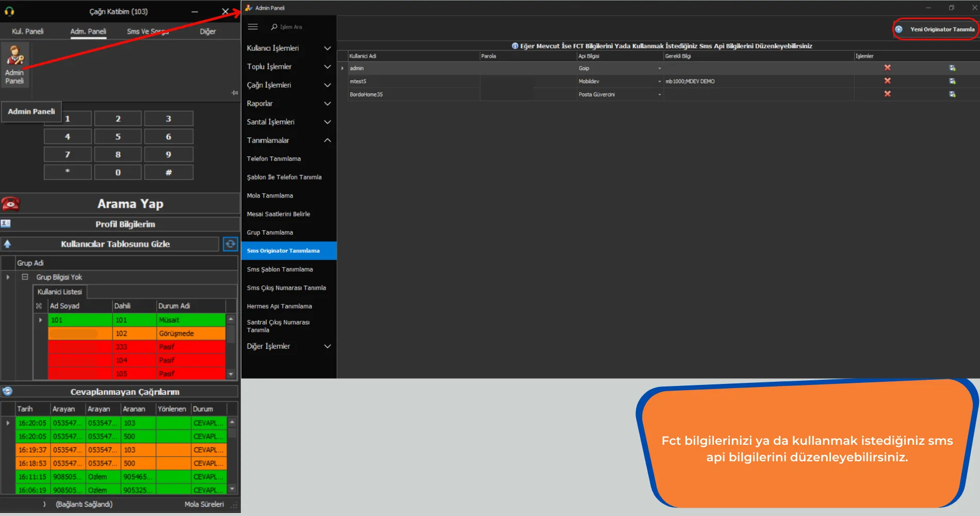
Task: Click Yeni Originator Tanımla button
Action: [x=935, y=29]
